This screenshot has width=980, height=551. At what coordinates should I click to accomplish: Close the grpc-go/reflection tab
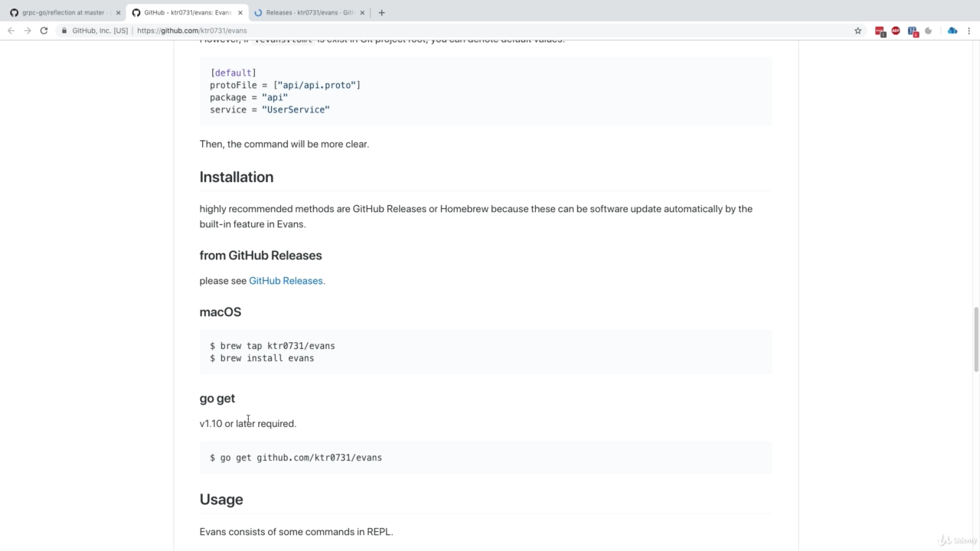pyautogui.click(x=118, y=12)
